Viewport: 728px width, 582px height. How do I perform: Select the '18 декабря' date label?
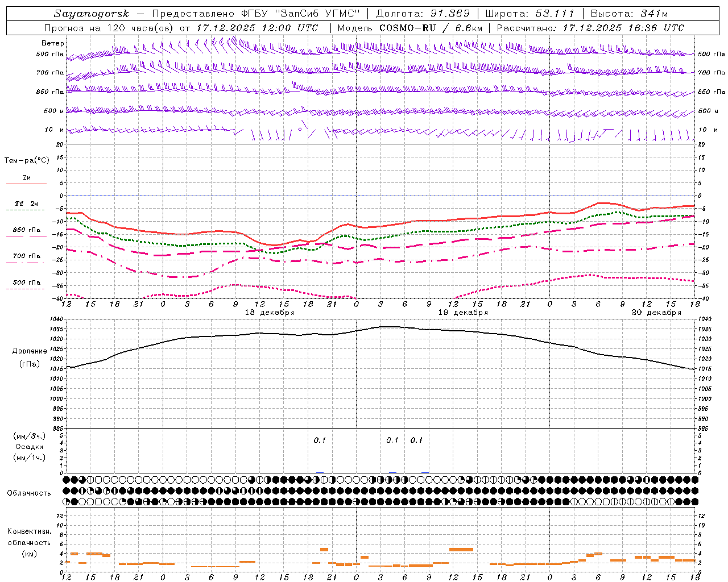[270, 313]
